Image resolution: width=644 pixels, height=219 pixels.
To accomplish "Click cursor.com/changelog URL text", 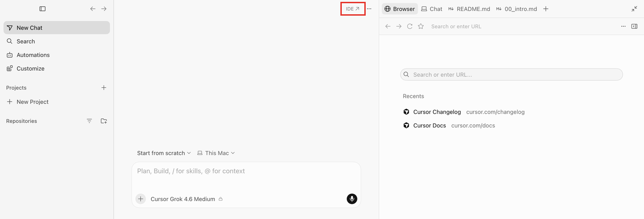I will 495,112.
